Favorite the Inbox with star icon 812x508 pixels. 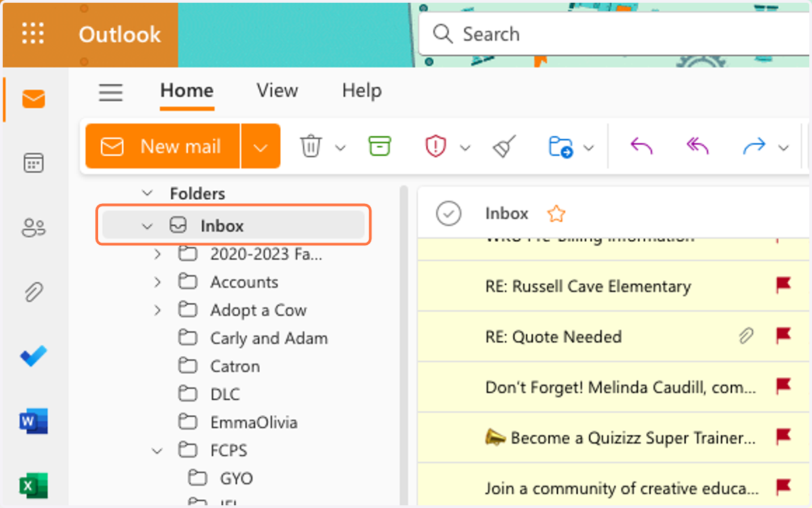[x=556, y=214]
